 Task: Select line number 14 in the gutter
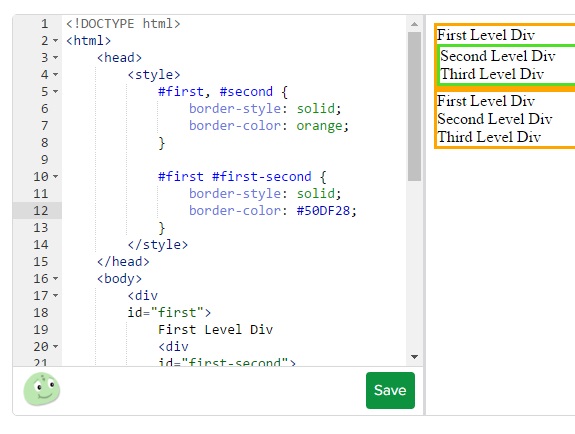coord(41,245)
